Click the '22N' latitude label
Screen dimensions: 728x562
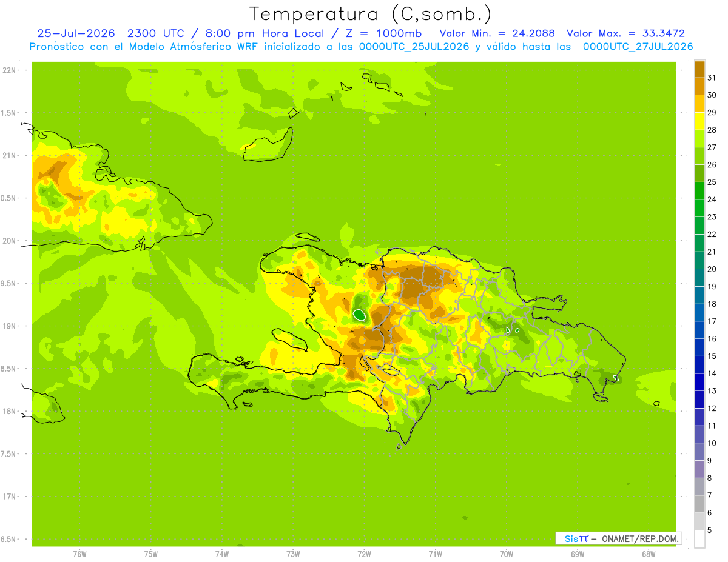[x=10, y=70]
